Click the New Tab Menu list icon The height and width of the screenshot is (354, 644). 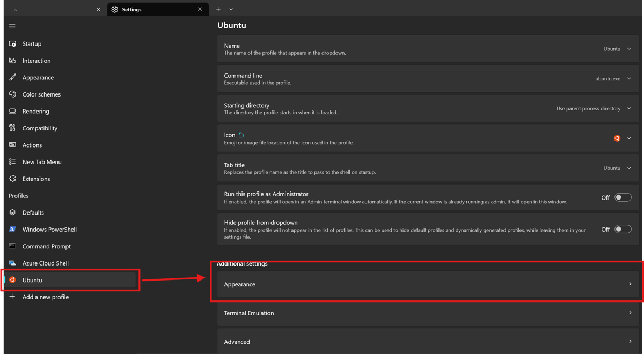point(12,162)
